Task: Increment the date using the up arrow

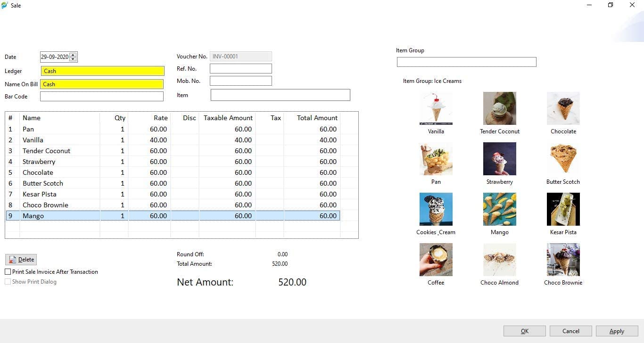Action: [73, 55]
